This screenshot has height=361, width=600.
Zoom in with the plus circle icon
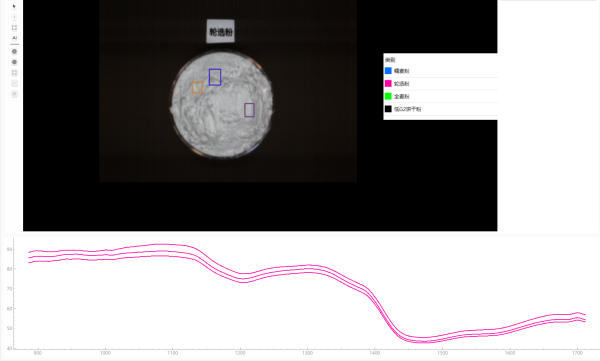(15, 51)
